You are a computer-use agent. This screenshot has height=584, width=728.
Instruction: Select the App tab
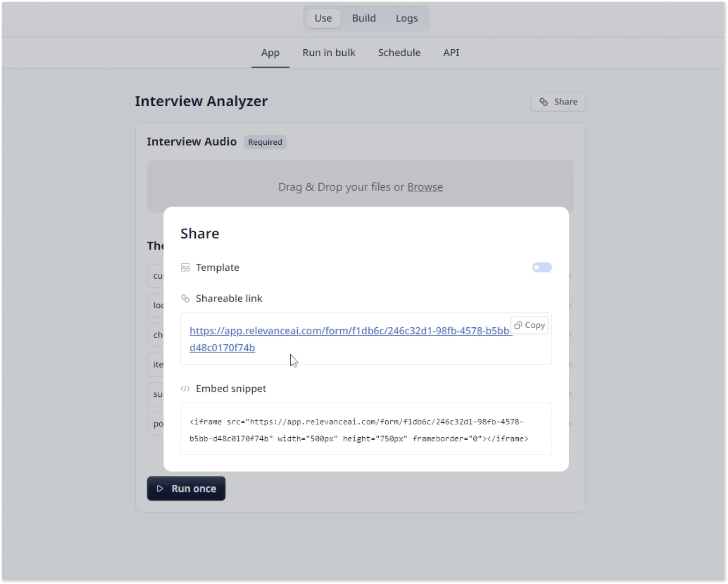270,53
